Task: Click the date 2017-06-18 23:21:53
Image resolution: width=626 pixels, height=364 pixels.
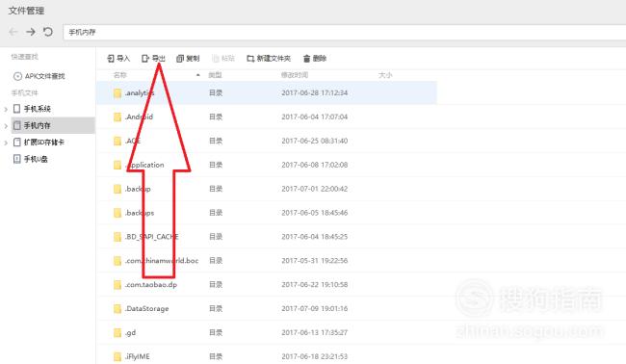Action: [315, 356]
